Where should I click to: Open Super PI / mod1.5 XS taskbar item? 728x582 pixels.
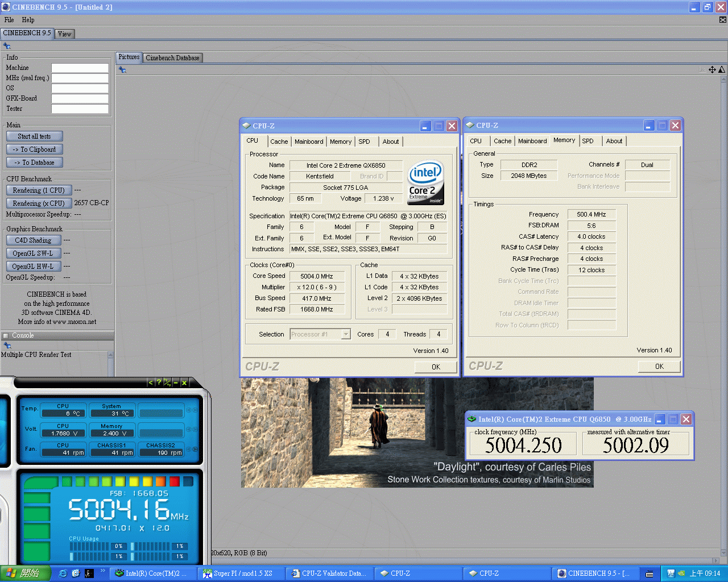click(242, 573)
